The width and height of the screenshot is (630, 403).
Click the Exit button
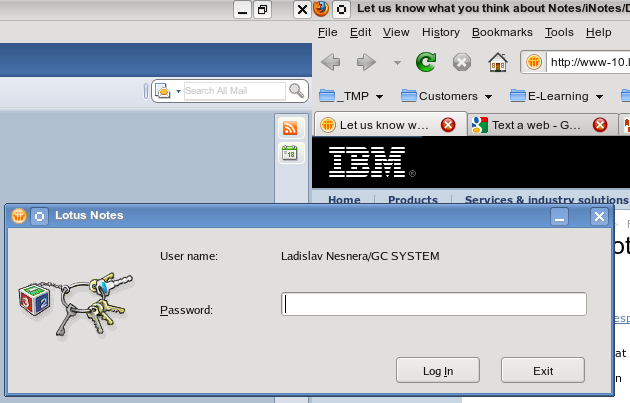pyautogui.click(x=542, y=370)
